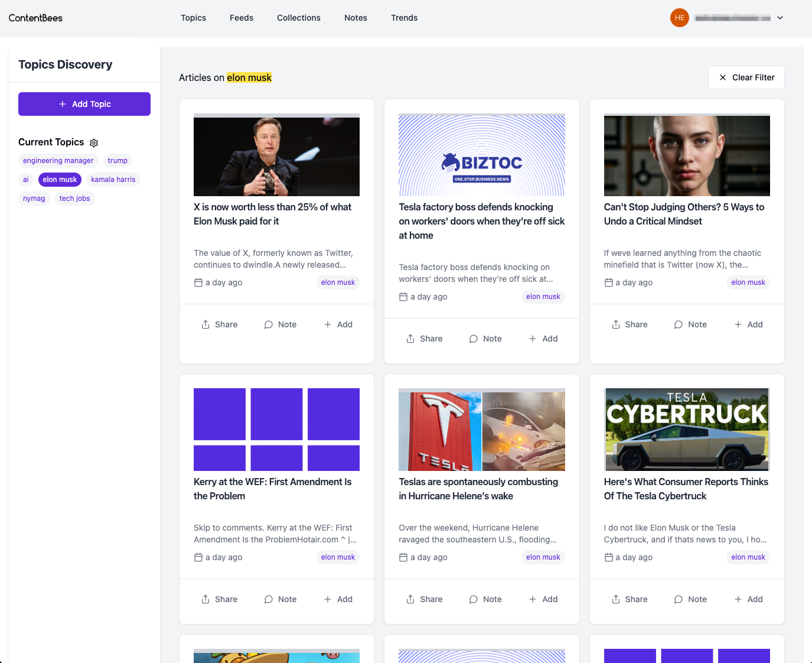Click the calendar icon on the Critical Mindset article
Viewport: 812px width, 663px height.
(608, 282)
